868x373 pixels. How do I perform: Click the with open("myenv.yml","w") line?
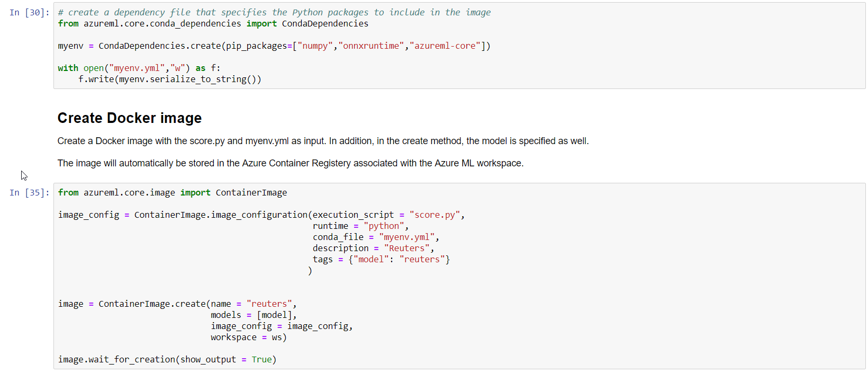click(x=139, y=68)
